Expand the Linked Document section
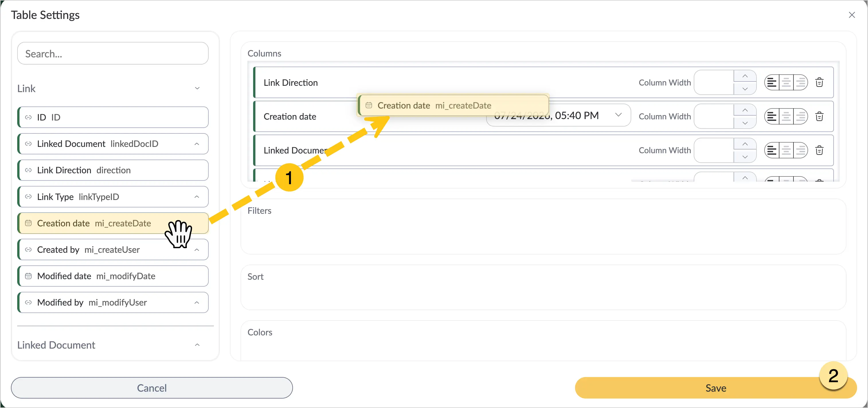This screenshot has height=408, width=868. [197, 345]
